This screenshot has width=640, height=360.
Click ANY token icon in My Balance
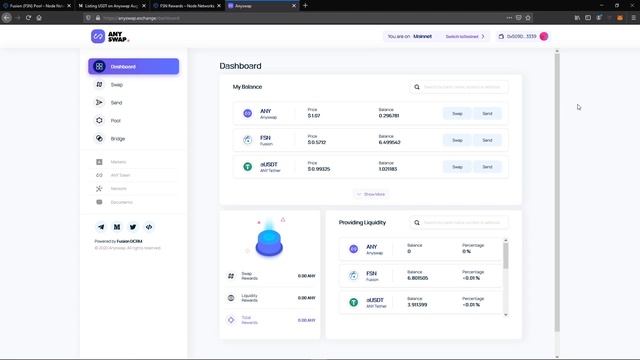(247, 113)
